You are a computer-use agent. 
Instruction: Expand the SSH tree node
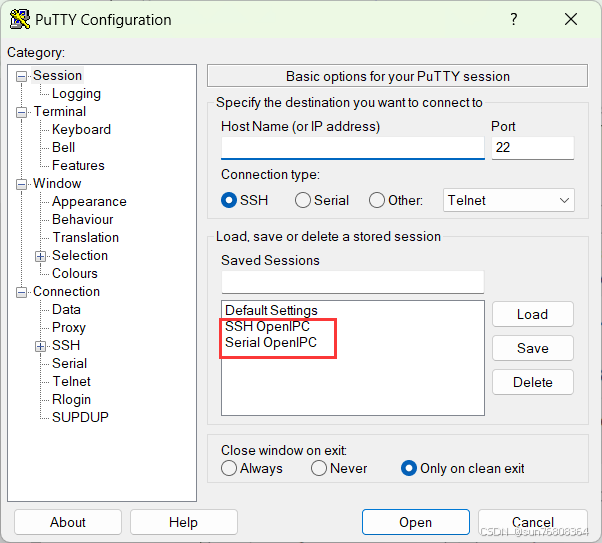pos(40,346)
